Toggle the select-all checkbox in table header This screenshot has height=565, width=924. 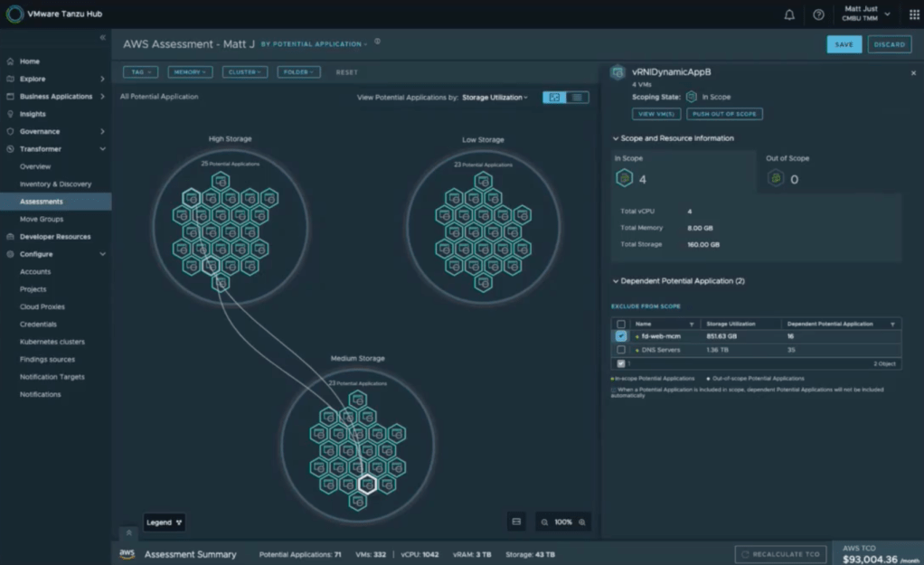coord(620,324)
